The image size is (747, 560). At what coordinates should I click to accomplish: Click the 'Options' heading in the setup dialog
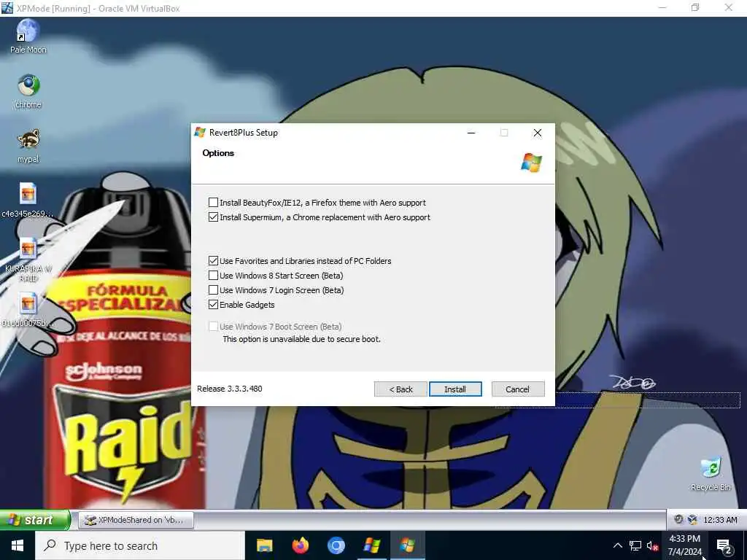point(218,153)
